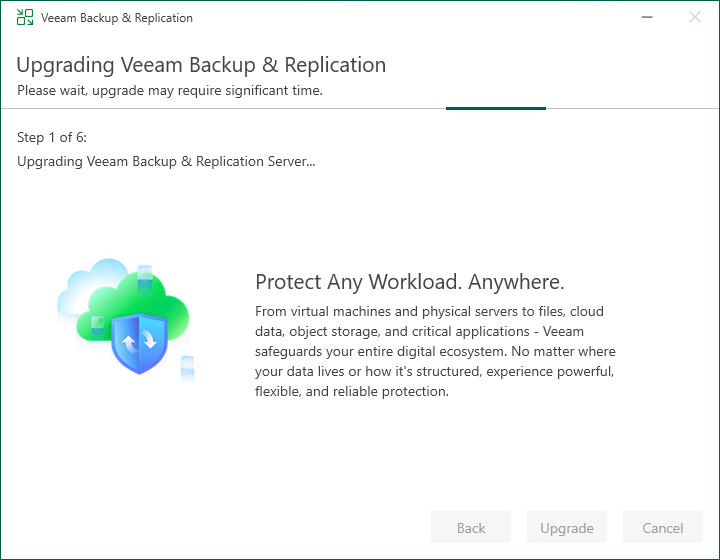Cancel the upgrade process
This screenshot has width=720, height=560.
[663, 527]
